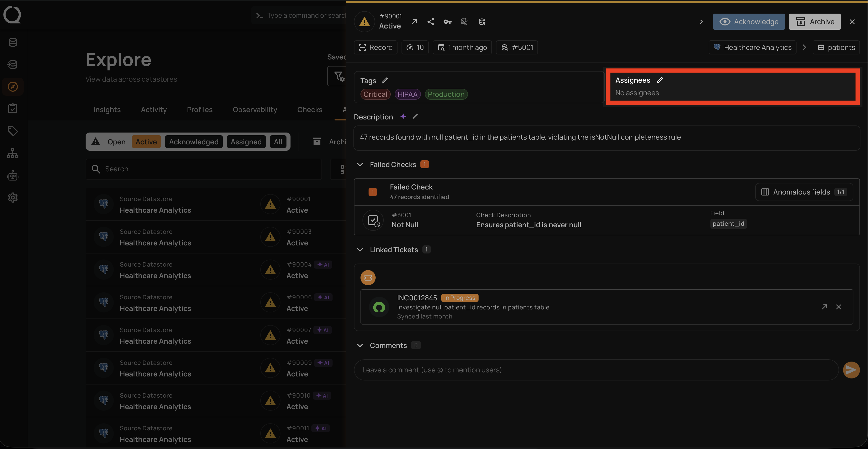Select the Acknowledged status filter
868x449 pixels.
tap(193, 142)
